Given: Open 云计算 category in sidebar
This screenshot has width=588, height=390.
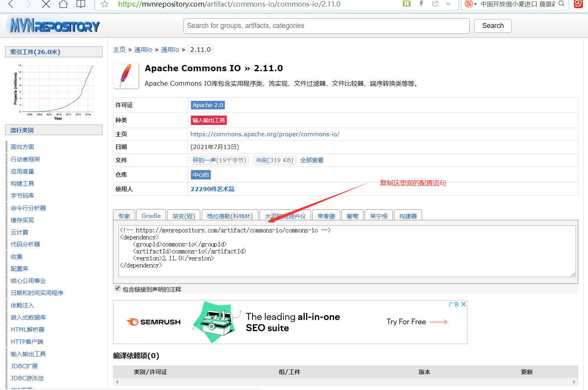Looking at the screenshot, I should [19, 232].
